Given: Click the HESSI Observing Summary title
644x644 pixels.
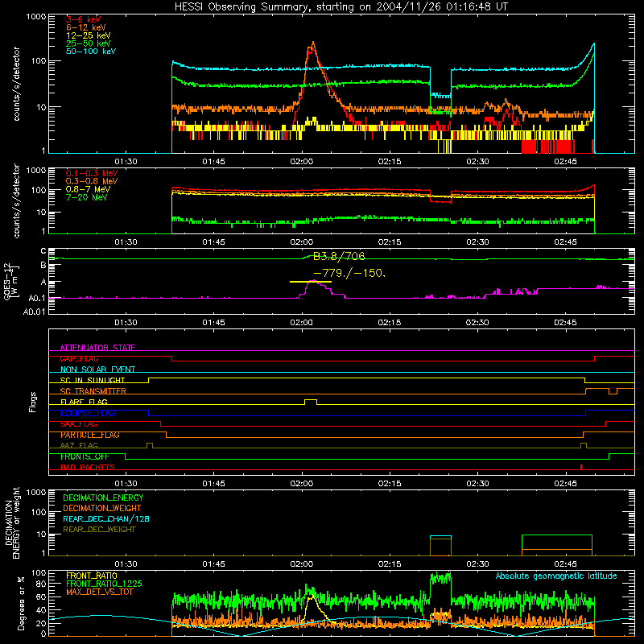Looking at the screenshot, I should (x=341, y=6).
